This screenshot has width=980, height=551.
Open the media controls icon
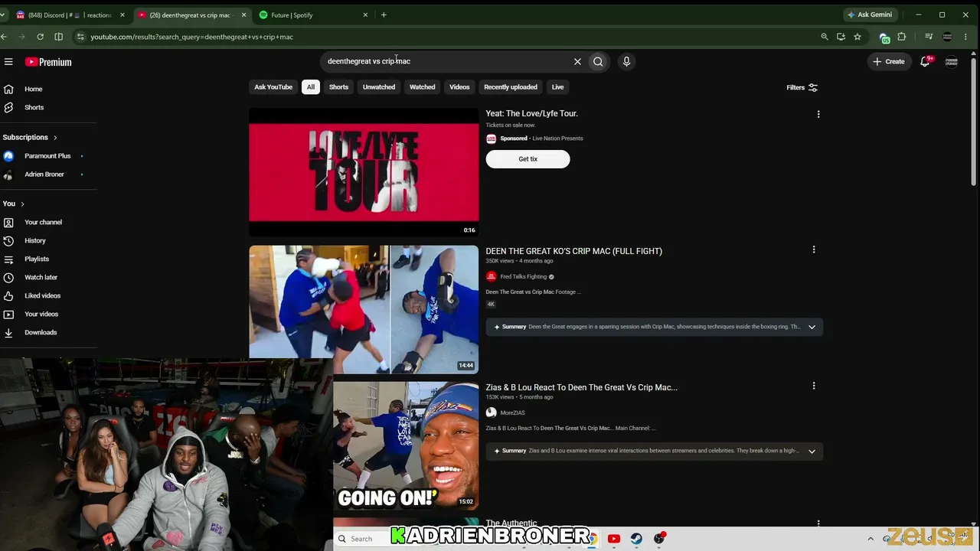coord(929,37)
